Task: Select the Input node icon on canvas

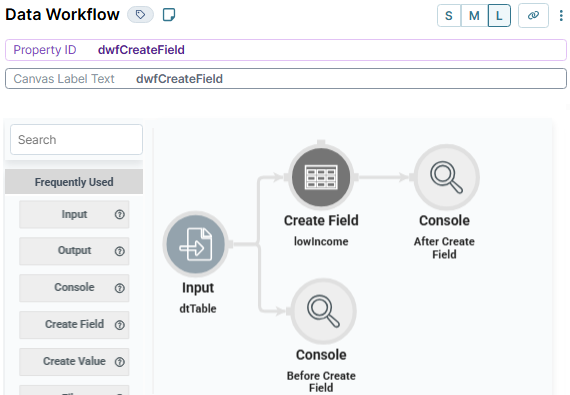Action: click(x=196, y=244)
